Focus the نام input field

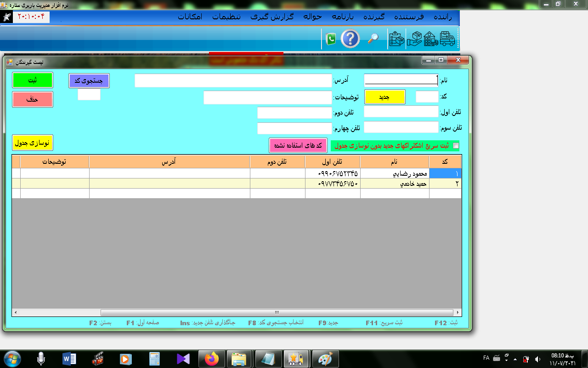(x=401, y=80)
